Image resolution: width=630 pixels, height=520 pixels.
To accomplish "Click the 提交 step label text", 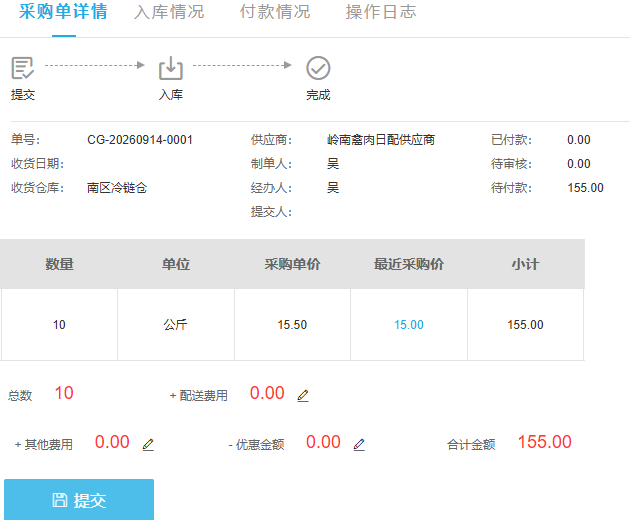I will coord(22,95).
